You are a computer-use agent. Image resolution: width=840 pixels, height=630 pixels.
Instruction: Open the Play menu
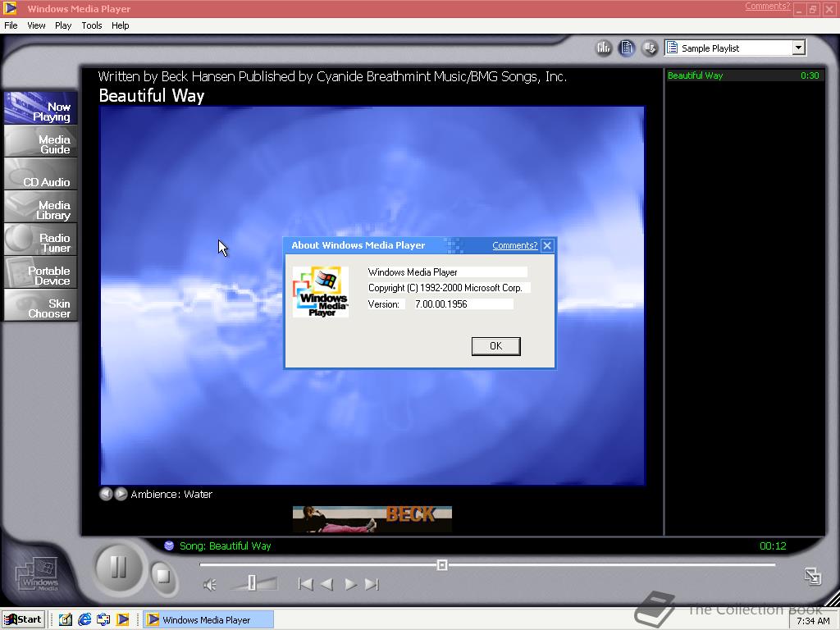[62, 25]
